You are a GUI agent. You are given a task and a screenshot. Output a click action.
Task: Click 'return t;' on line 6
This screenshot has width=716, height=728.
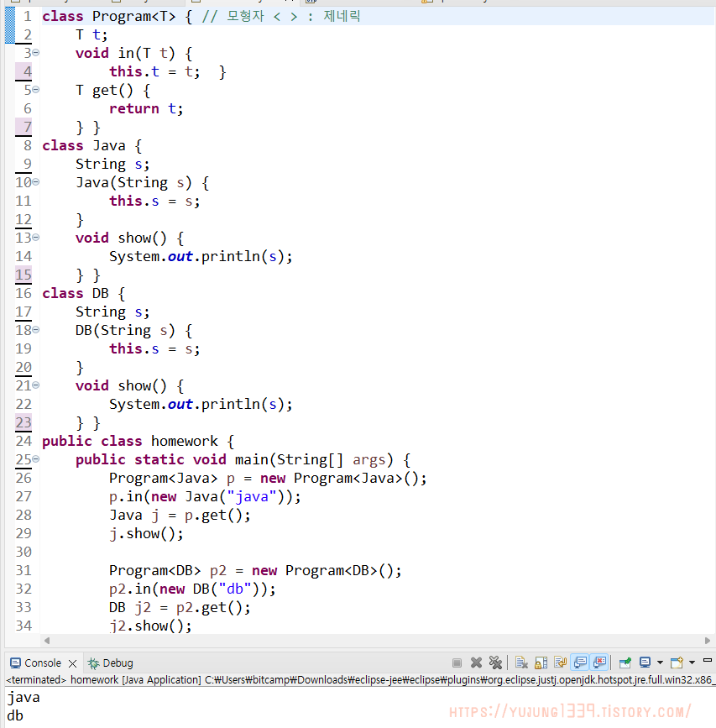(x=146, y=108)
